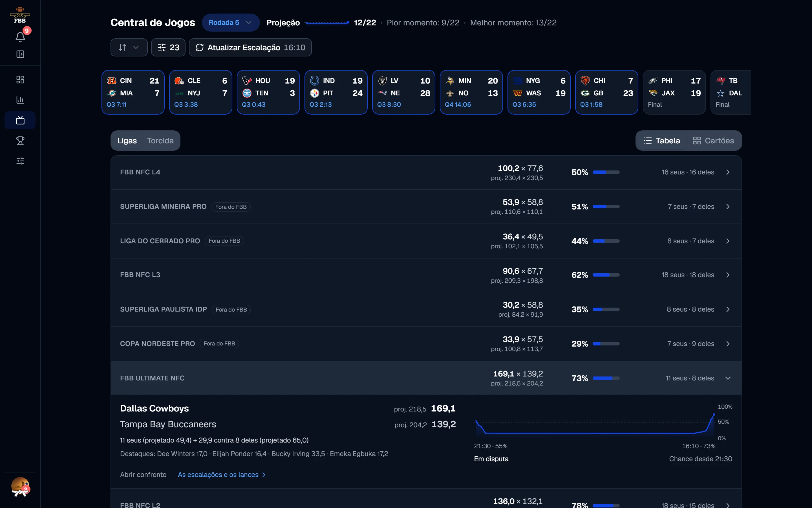Open the notifications bell
This screenshot has height=508, width=812.
(20, 37)
